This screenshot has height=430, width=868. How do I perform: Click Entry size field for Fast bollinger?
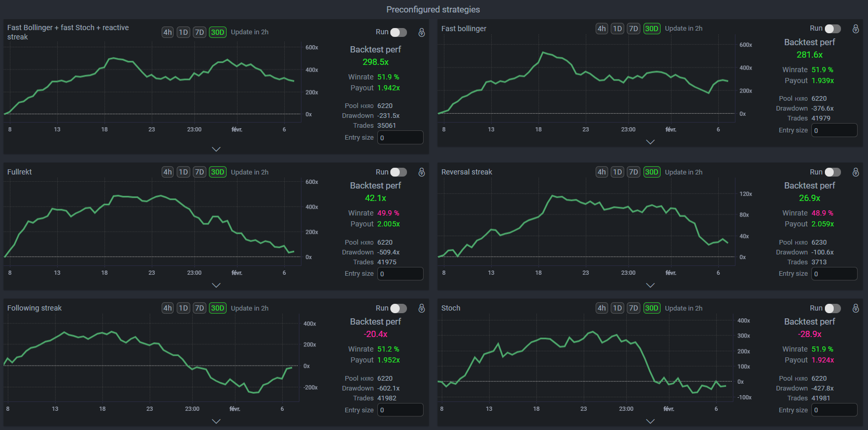click(x=834, y=130)
